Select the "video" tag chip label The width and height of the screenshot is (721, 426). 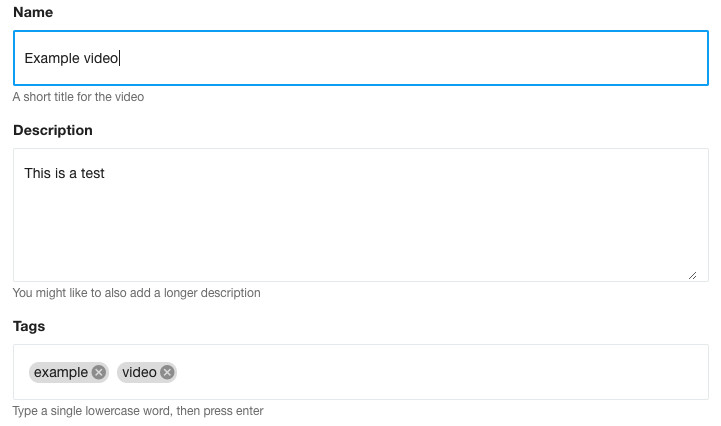click(139, 372)
